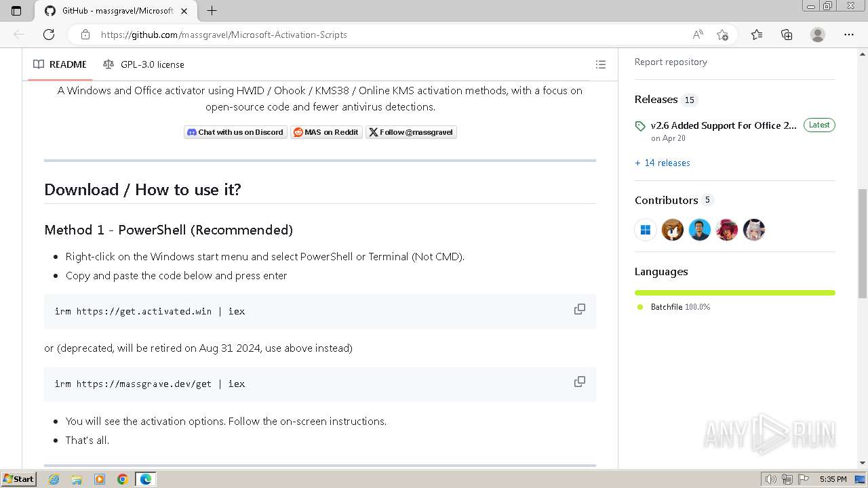Open the README outline list icon

(x=600, y=64)
